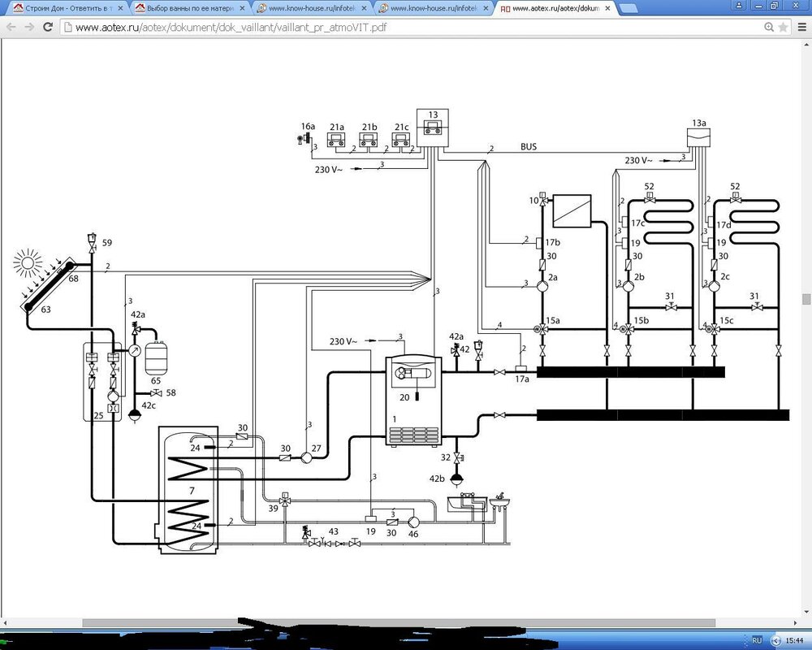Click the browser Back arrow

click(10, 27)
